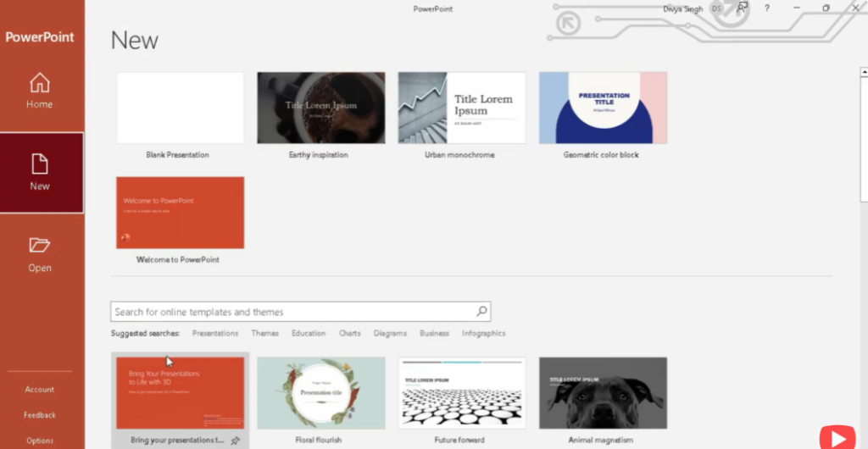Click the 'Welcome to PowerPoint' caption text
The width and height of the screenshot is (868, 449).
[x=178, y=259]
